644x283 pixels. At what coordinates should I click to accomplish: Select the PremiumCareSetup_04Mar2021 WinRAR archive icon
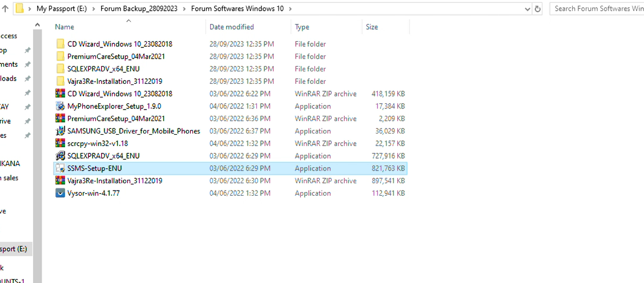[61, 118]
